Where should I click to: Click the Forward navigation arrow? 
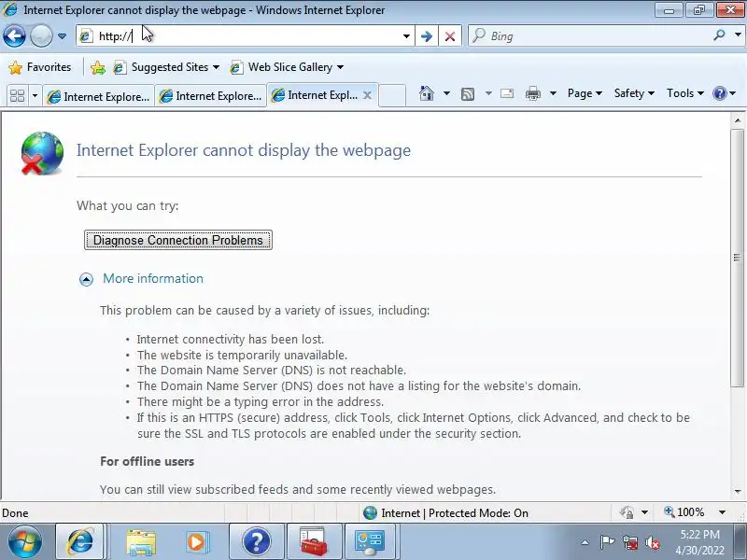click(41, 36)
